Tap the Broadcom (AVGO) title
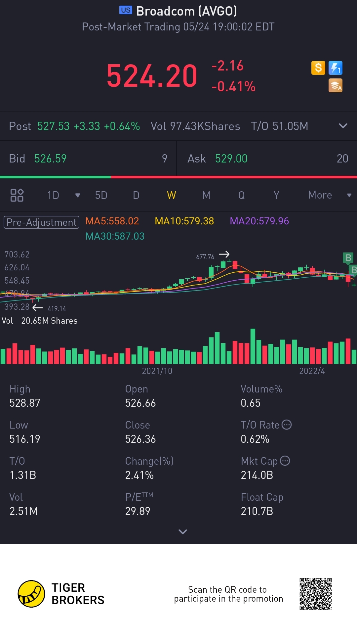This screenshot has width=357, height=644. [186, 11]
